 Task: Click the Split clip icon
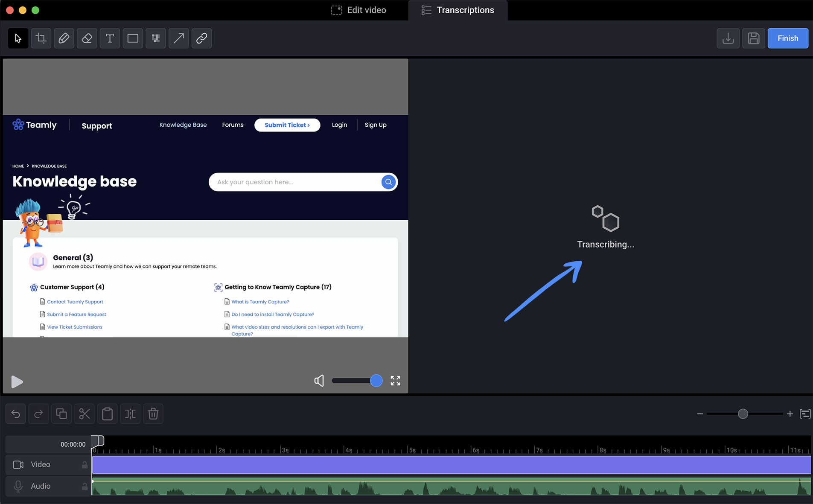click(x=130, y=414)
